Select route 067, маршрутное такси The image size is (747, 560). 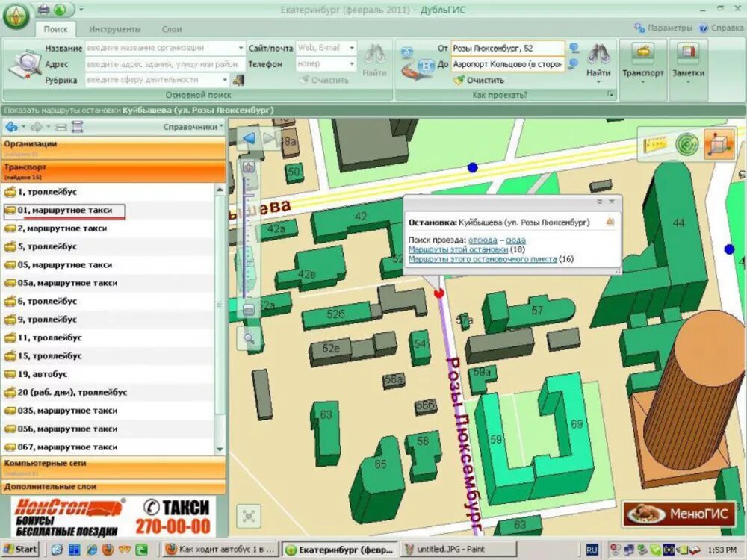click(108, 447)
